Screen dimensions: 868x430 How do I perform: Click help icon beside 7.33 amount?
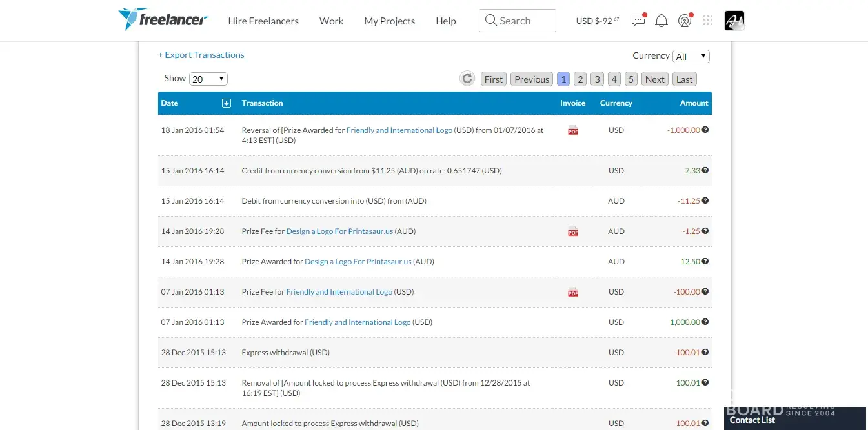coord(705,170)
